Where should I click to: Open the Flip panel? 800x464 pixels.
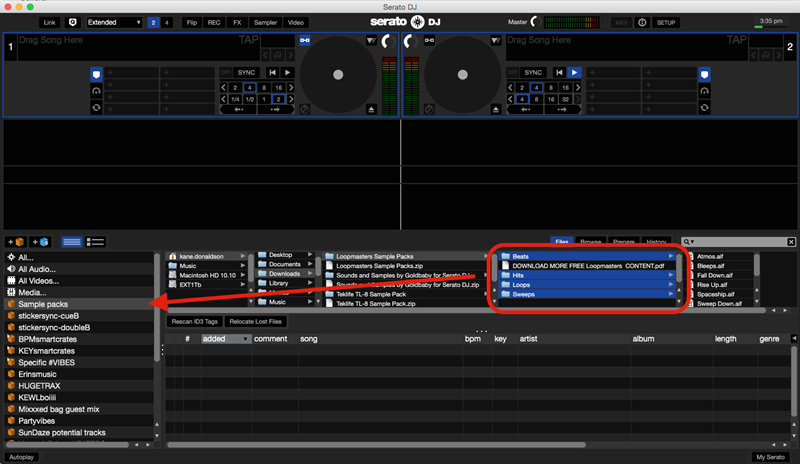(192, 22)
